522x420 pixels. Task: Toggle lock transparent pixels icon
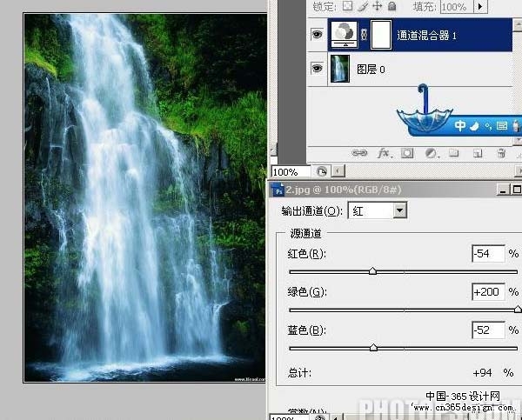(x=347, y=6)
